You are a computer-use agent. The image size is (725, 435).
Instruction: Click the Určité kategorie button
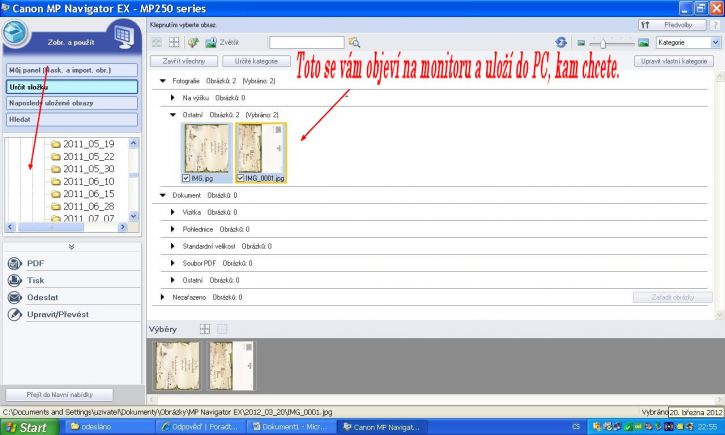click(256, 61)
